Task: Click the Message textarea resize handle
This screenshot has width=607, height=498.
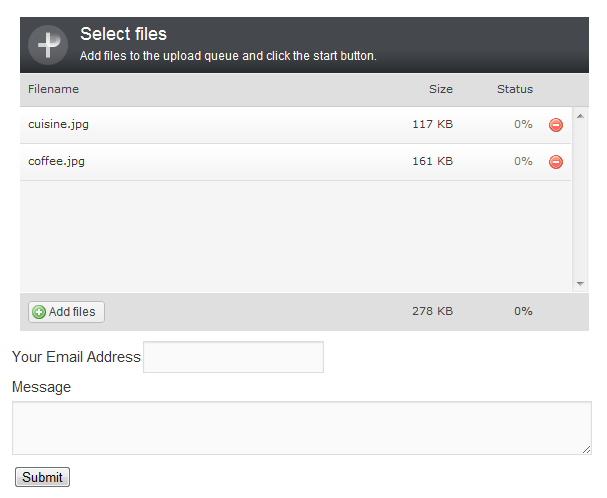Action: 586,450
